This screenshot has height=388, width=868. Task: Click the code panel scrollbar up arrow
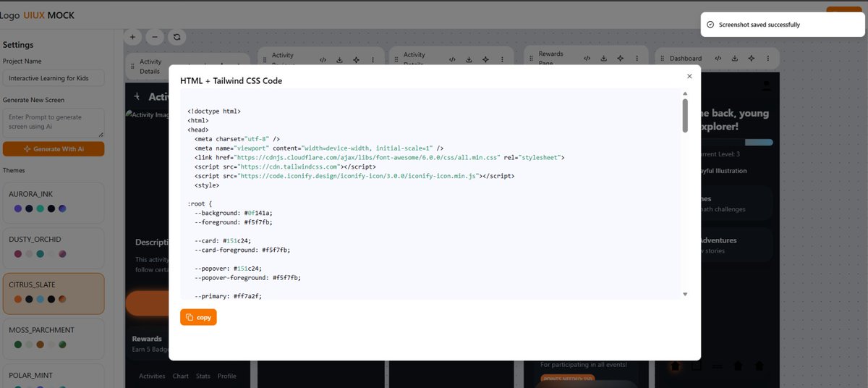click(685, 94)
